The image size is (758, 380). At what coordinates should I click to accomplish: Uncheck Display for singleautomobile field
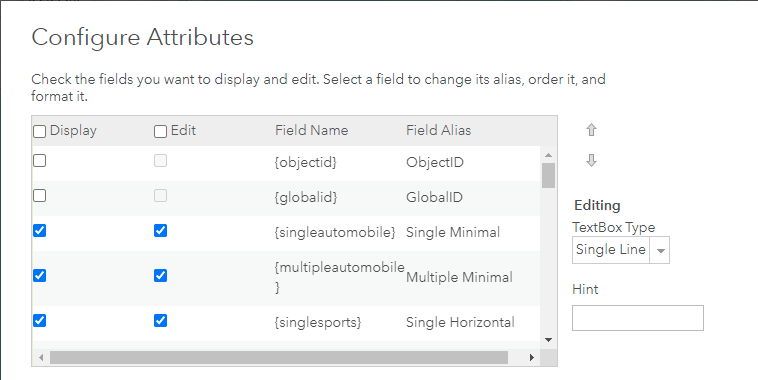click(x=40, y=231)
